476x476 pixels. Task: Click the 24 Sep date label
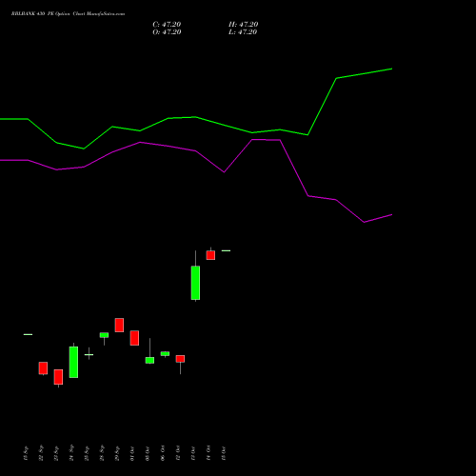[71, 453]
